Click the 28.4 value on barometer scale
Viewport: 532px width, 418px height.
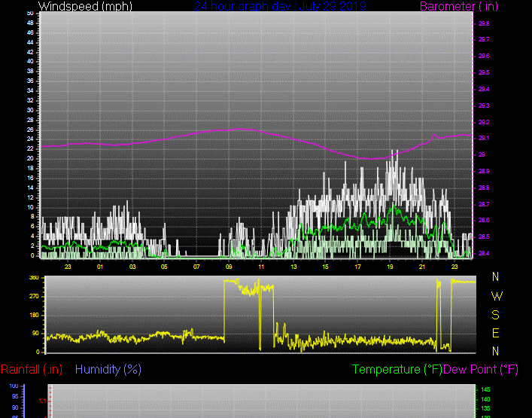pos(484,253)
